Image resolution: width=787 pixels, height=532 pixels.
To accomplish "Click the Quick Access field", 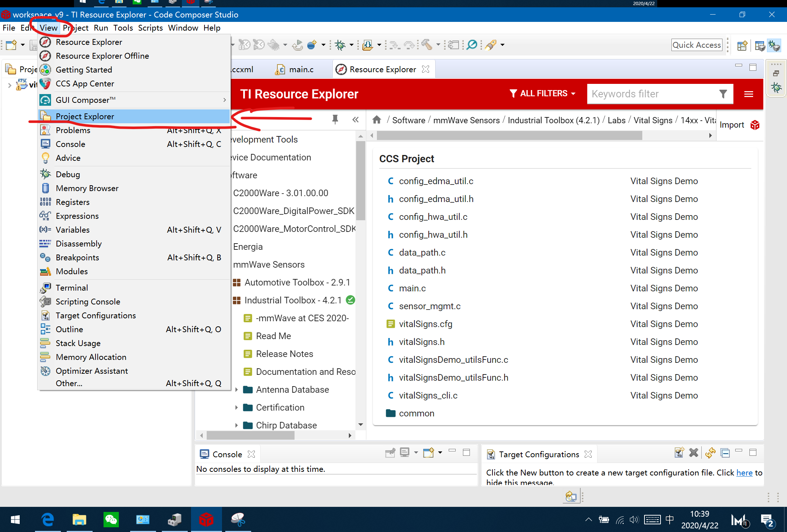I will 697,45.
